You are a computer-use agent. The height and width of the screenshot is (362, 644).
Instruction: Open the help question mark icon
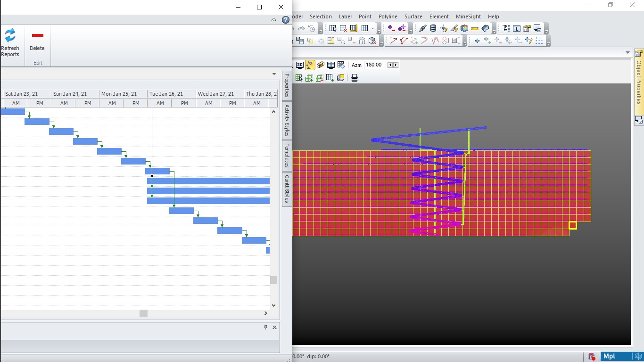286,20
